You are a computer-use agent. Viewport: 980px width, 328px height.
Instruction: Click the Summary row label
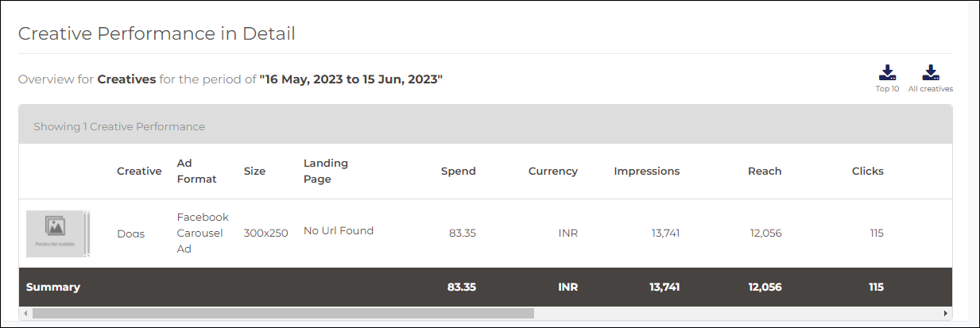pyautogui.click(x=53, y=287)
